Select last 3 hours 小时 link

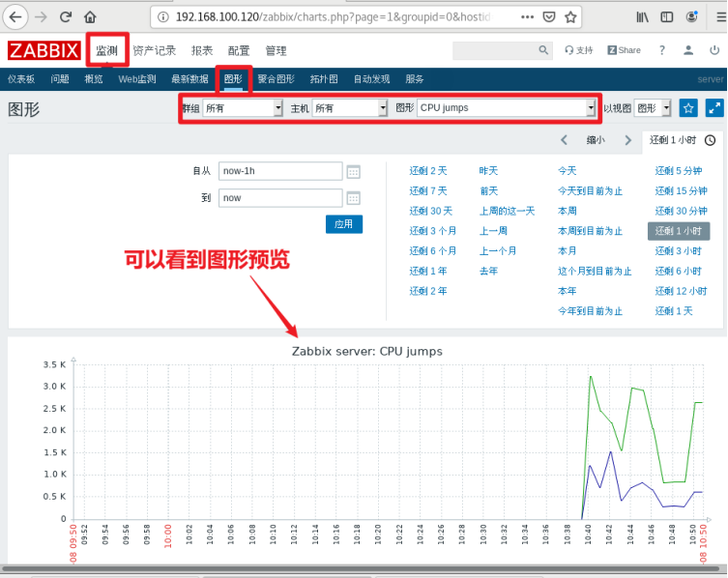pyautogui.click(x=679, y=251)
